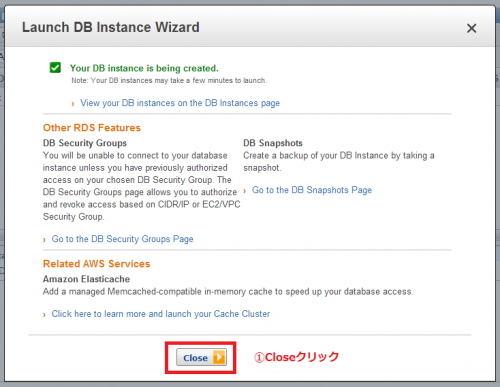This screenshot has height=387, width=500.
Task: Click chevron beside Cache Cluster link
Action: tap(44, 315)
